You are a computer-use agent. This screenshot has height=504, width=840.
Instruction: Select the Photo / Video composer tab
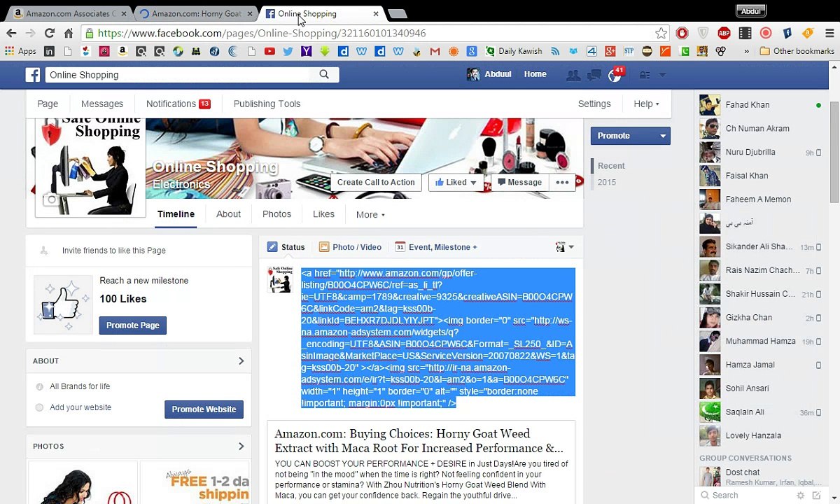pyautogui.click(x=350, y=247)
